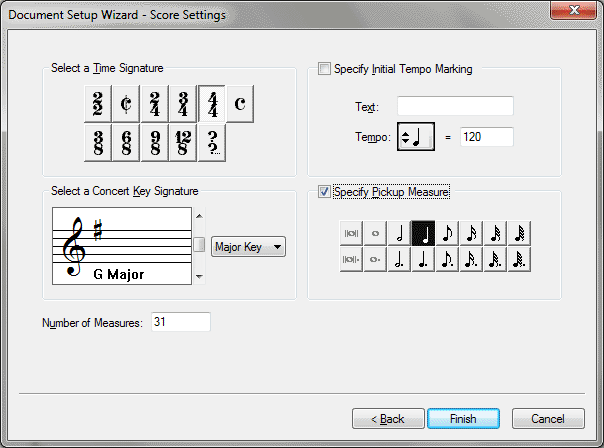
Task: Select the 2/2 time signature
Action: [x=99, y=103]
